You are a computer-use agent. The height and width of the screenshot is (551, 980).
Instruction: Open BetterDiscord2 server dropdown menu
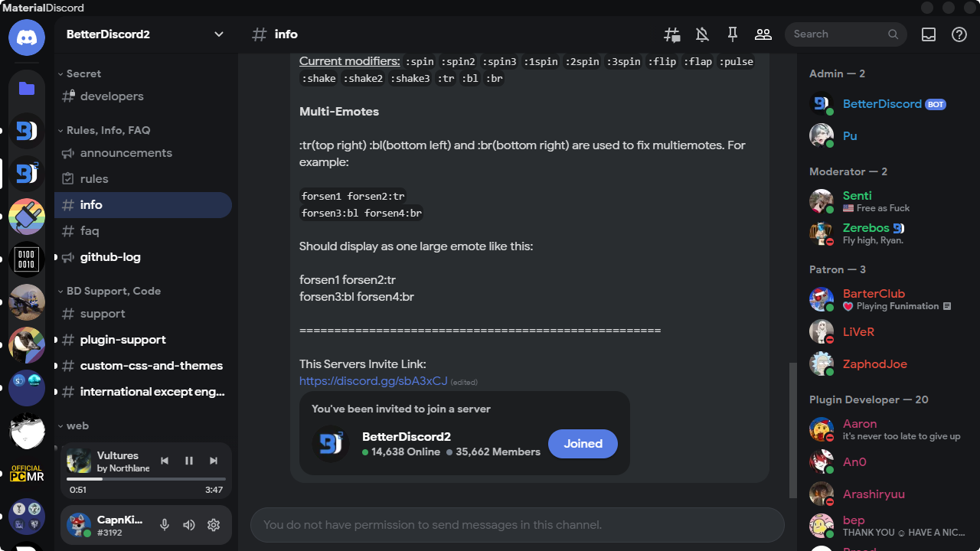point(219,34)
